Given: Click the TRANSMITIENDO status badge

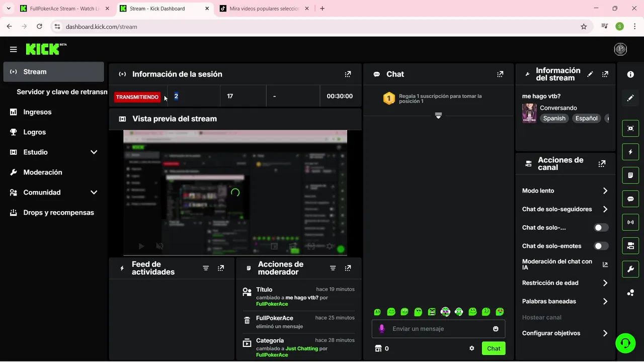Looking at the screenshot, I should [137, 97].
